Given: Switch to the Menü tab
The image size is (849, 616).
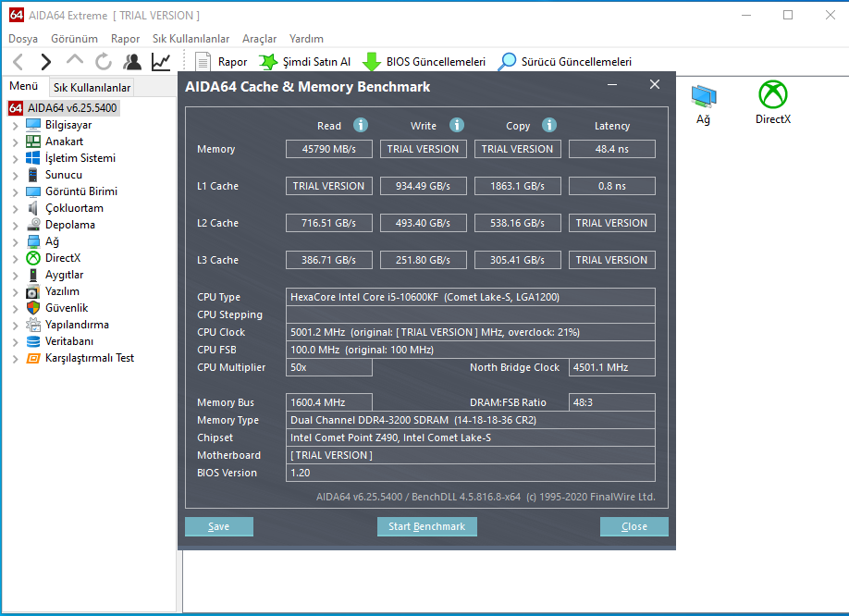Looking at the screenshot, I should pos(24,86).
